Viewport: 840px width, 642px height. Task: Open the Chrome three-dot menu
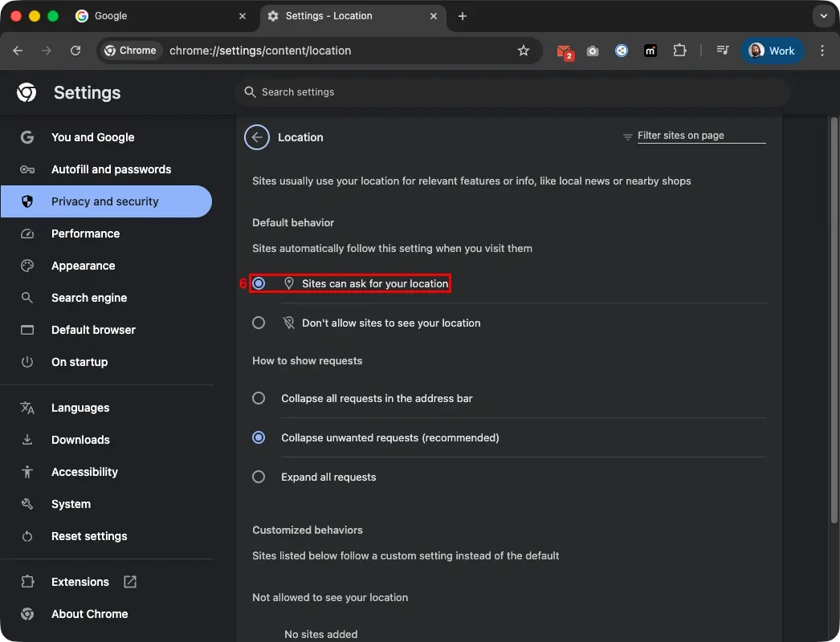[822, 51]
